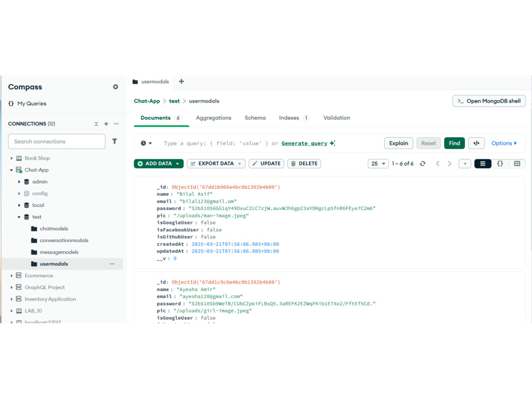Collapse all connections icon
Viewport: 532px width, 399px height.
[x=96, y=124]
